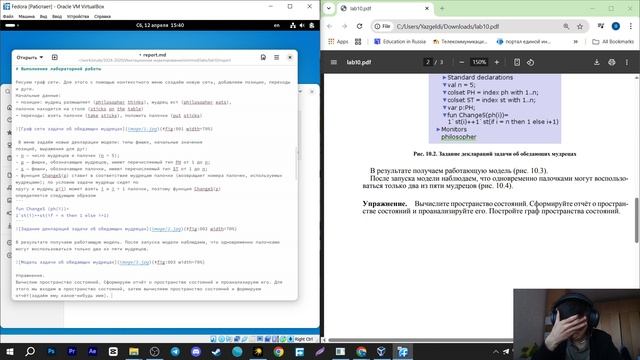
Task: Click the PDF horizontal scrollbar
Action: pos(420,340)
